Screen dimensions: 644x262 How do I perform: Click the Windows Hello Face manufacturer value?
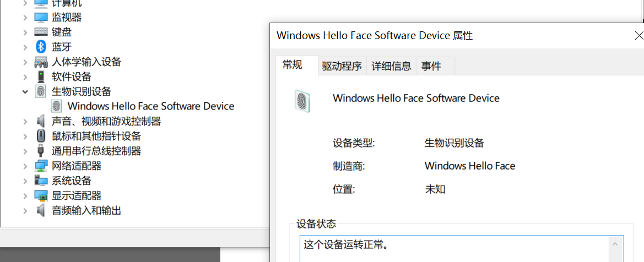point(470,166)
